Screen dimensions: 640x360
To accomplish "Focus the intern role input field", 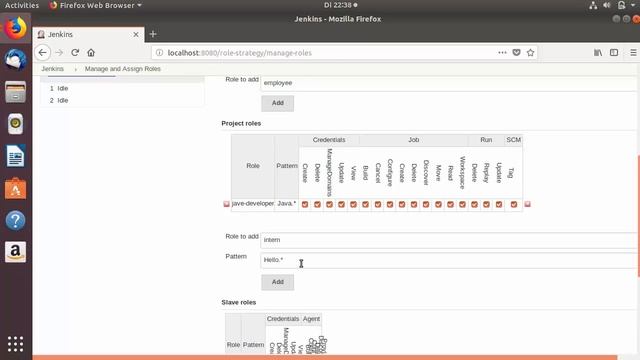I will click(x=449, y=240).
